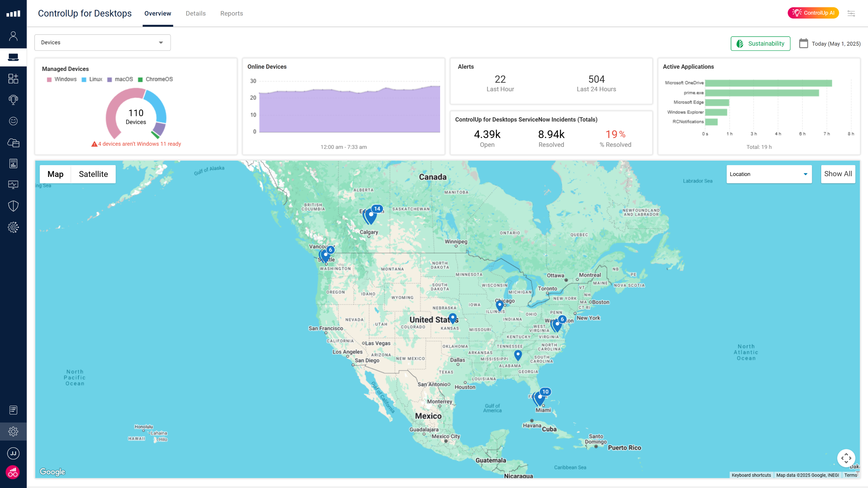
Task: Open the filter sliders icon top right
Action: 851,13
